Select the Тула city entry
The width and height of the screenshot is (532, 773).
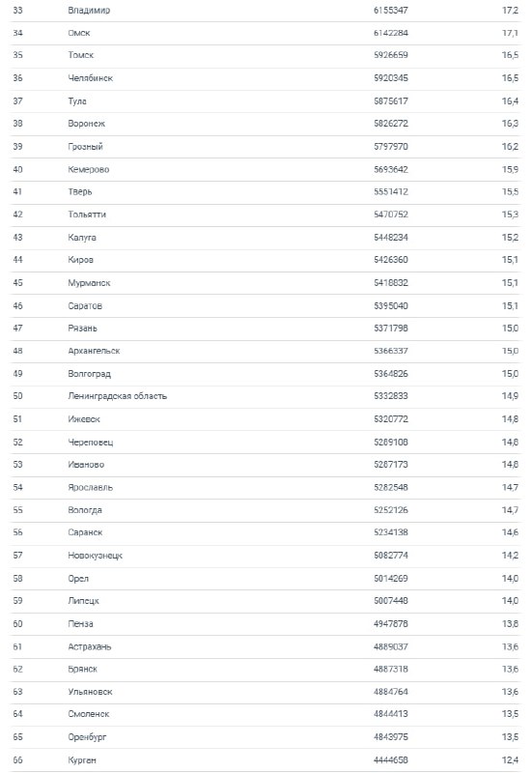77,101
